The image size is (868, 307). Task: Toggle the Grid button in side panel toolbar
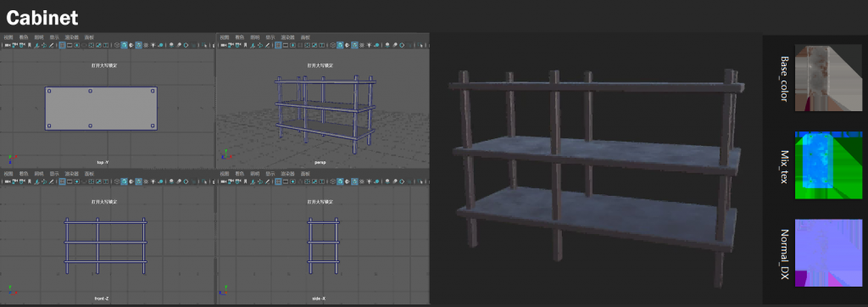coord(278,181)
